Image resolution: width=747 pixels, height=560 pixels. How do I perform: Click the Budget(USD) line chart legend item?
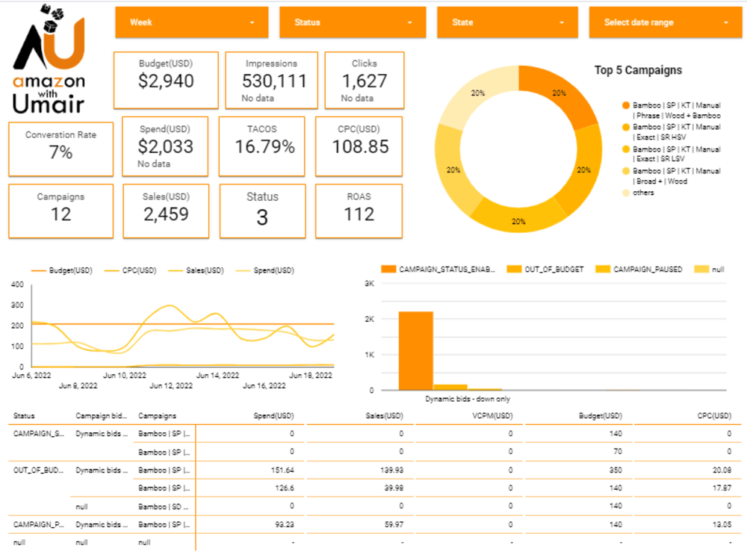[x=62, y=270]
